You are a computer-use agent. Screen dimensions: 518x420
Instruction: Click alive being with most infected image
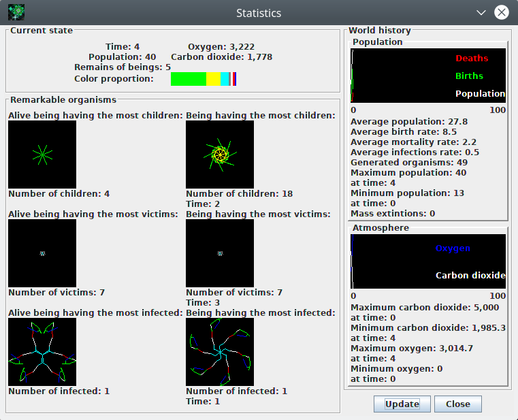pyautogui.click(x=42, y=352)
